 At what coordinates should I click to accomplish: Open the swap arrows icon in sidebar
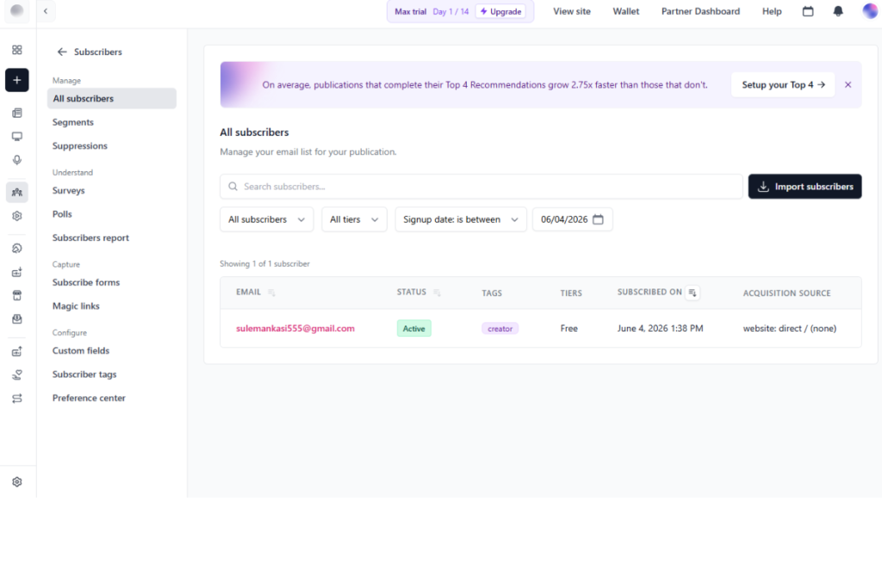[x=17, y=399]
